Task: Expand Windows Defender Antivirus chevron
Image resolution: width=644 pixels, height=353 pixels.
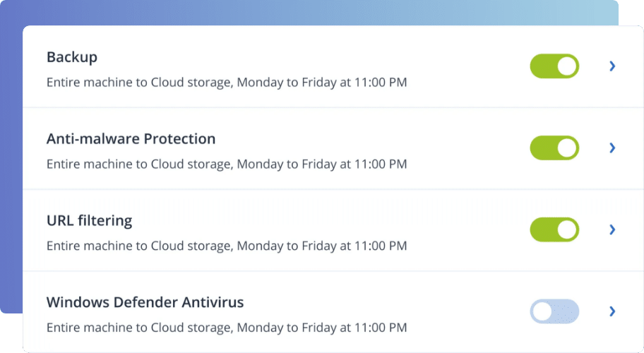Action: click(612, 311)
